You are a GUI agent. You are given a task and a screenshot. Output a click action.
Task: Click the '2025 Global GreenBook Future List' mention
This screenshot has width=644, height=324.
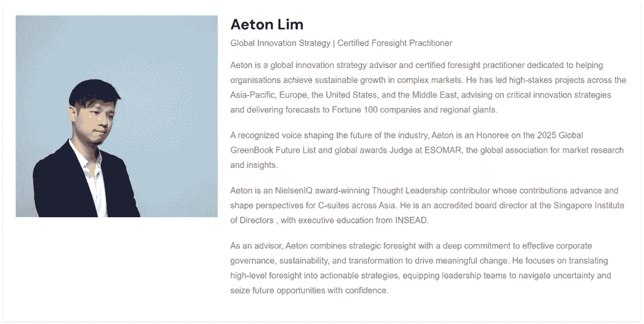click(x=407, y=143)
